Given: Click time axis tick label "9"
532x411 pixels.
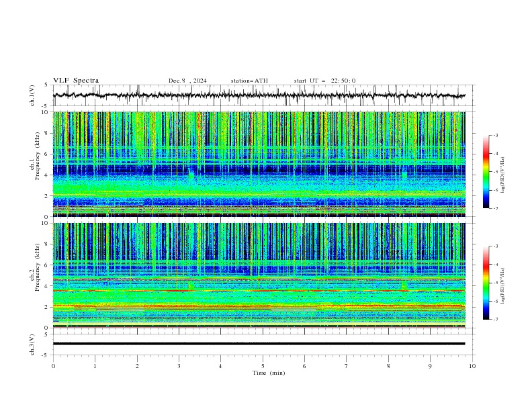Looking at the screenshot, I should pos(430,366).
